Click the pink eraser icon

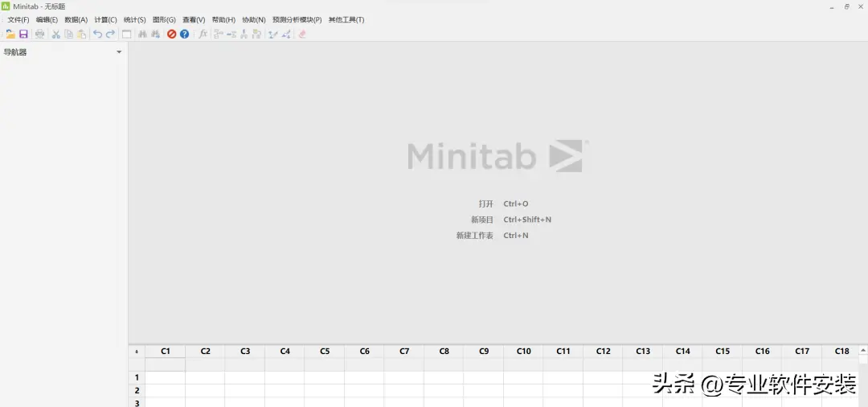click(x=302, y=34)
